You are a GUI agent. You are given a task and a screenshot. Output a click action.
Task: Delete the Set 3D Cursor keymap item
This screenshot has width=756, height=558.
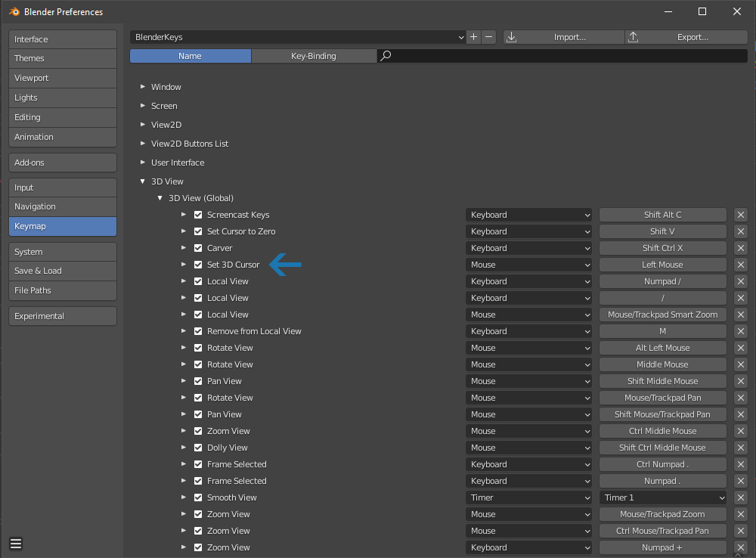(x=741, y=265)
